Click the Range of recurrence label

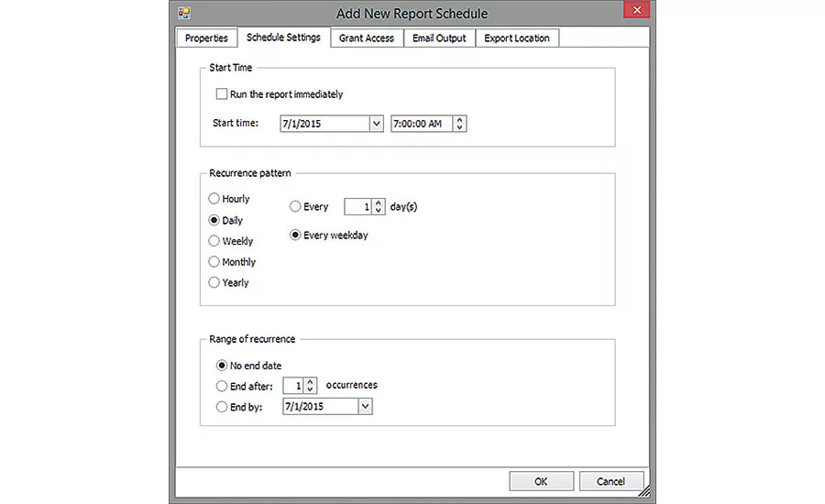coord(252,339)
